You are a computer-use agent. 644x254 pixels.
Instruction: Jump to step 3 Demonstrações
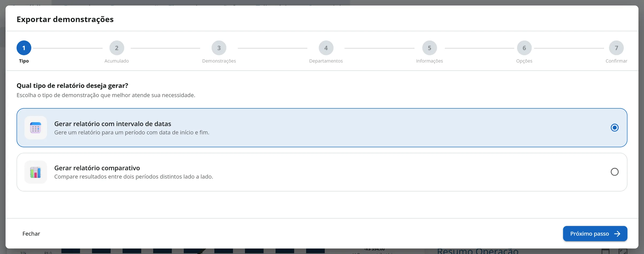click(219, 48)
